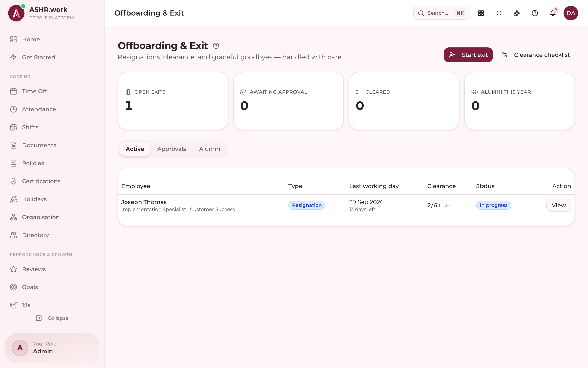This screenshot has height=368, width=588.
Task: Open Attendance from the sidebar
Action: [52, 109]
